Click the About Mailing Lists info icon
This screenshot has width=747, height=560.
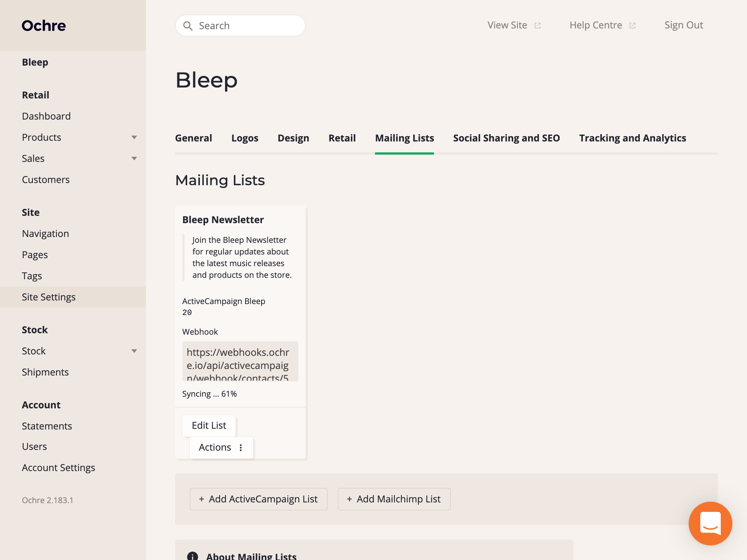coord(192,556)
